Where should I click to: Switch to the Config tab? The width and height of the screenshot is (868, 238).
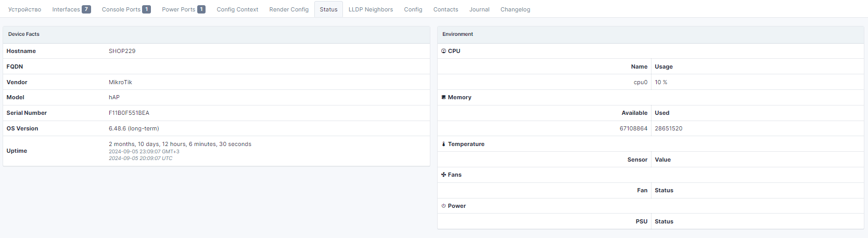click(x=413, y=9)
